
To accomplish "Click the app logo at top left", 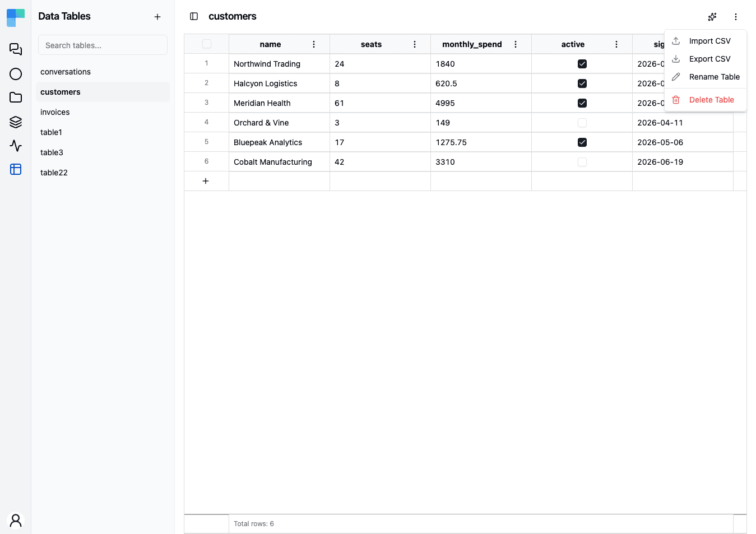I will click(16, 17).
